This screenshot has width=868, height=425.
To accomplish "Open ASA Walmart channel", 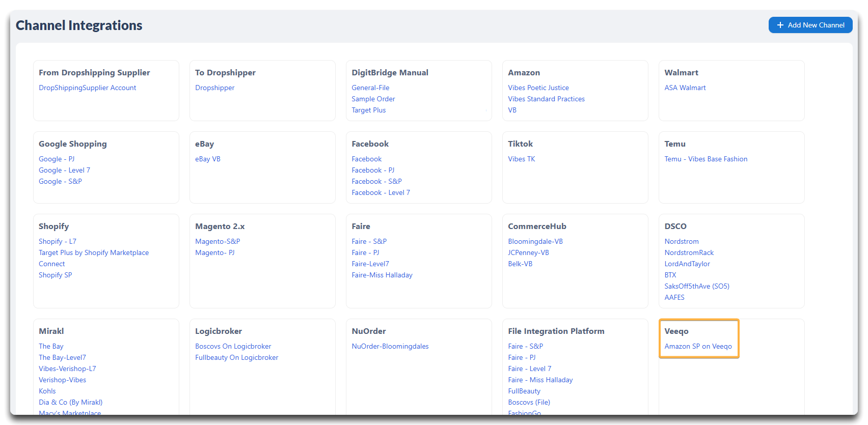I will pyautogui.click(x=685, y=88).
